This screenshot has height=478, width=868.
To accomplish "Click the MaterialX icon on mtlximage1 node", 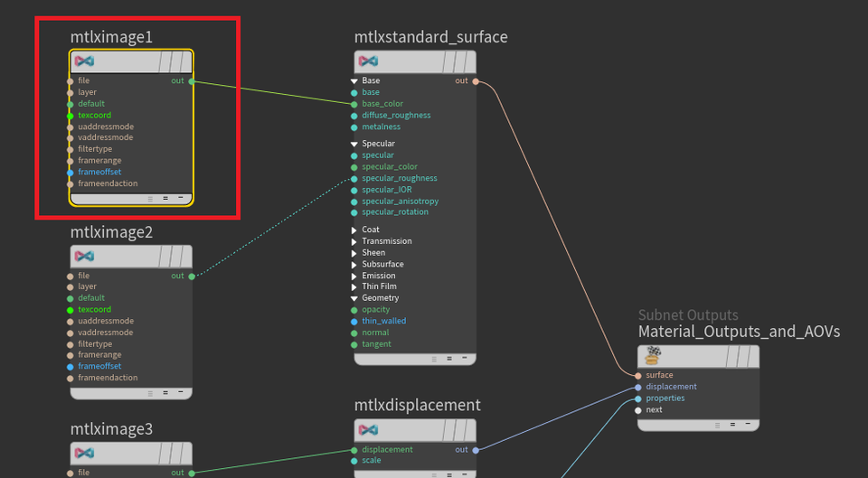I will [84, 61].
